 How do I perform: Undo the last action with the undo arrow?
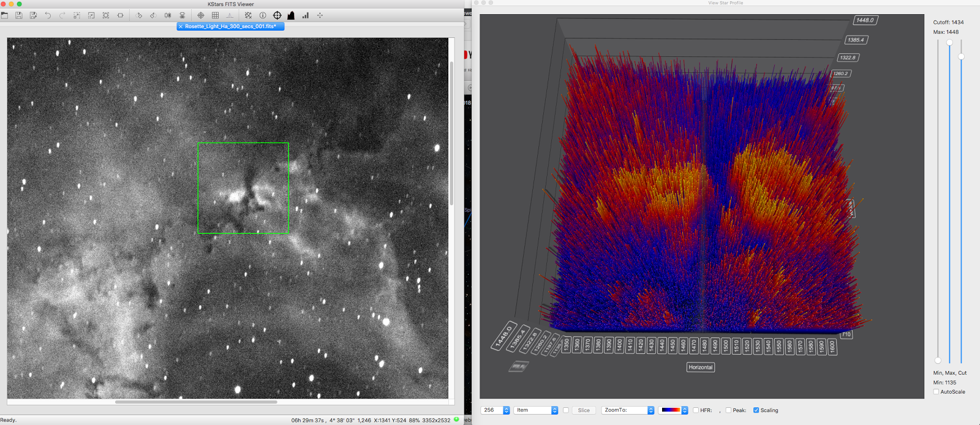(48, 15)
